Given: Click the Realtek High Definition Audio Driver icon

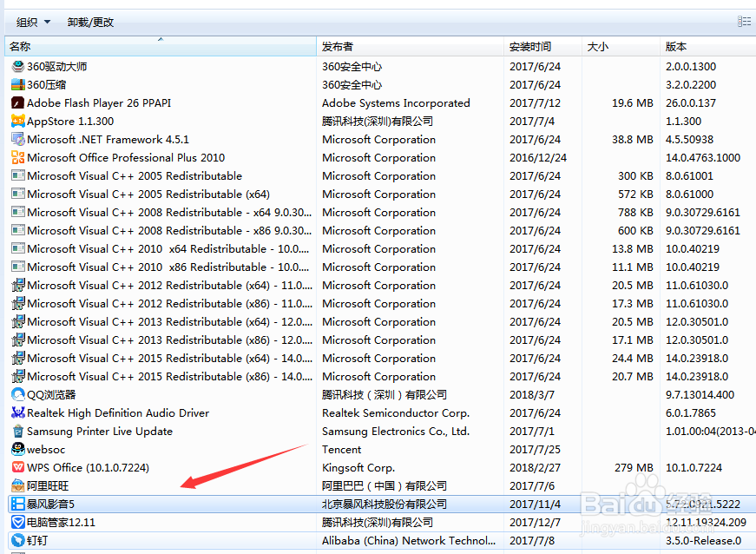Looking at the screenshot, I should point(18,412).
